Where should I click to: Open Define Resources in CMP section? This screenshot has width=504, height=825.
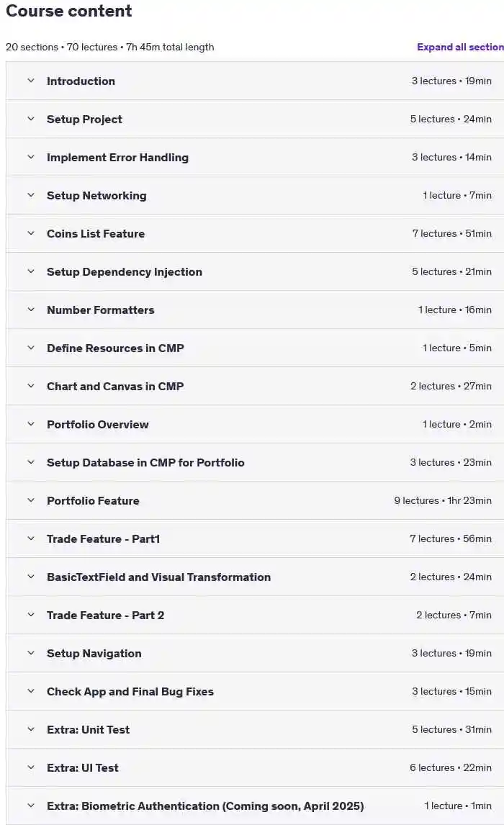pyautogui.click(x=255, y=348)
